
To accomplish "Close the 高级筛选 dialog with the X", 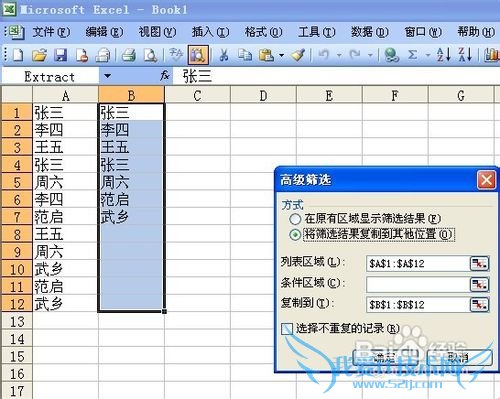I will tap(486, 180).
